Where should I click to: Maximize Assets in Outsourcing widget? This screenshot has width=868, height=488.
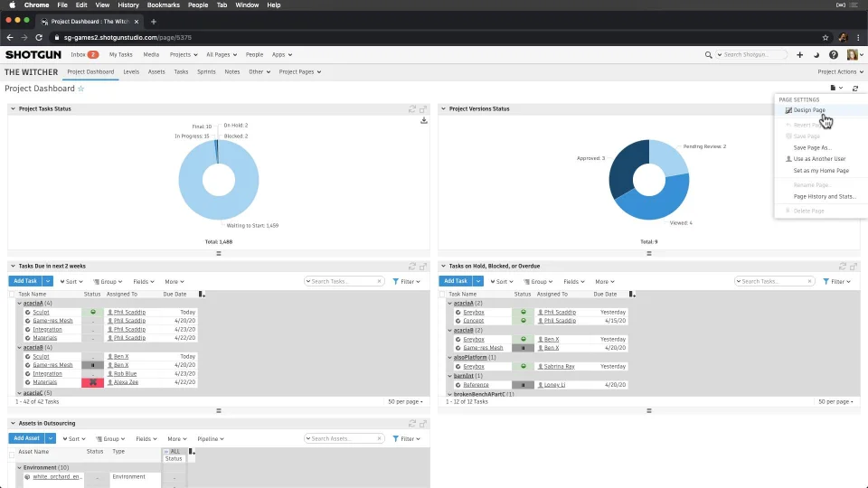(423, 423)
